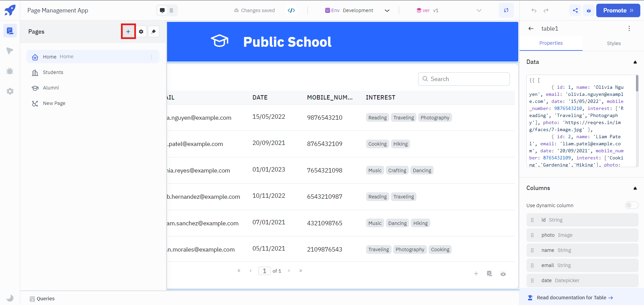Open the name String column settings
644x305 pixels.
[582, 250]
